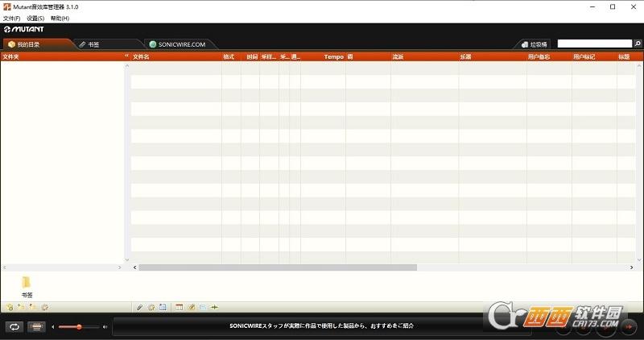Viewport: 644px width, 340px height.
Task: Open the 垃圾桶 trash bin
Action: click(x=534, y=44)
